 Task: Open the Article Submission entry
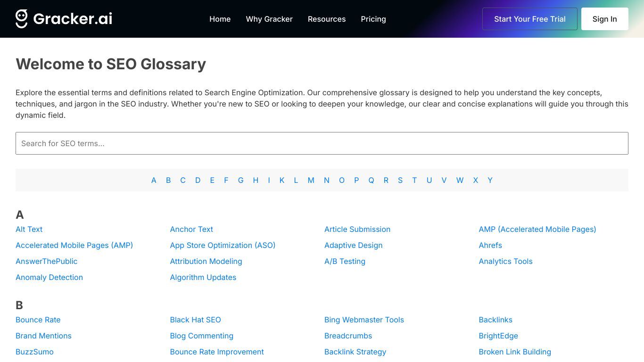click(x=357, y=229)
